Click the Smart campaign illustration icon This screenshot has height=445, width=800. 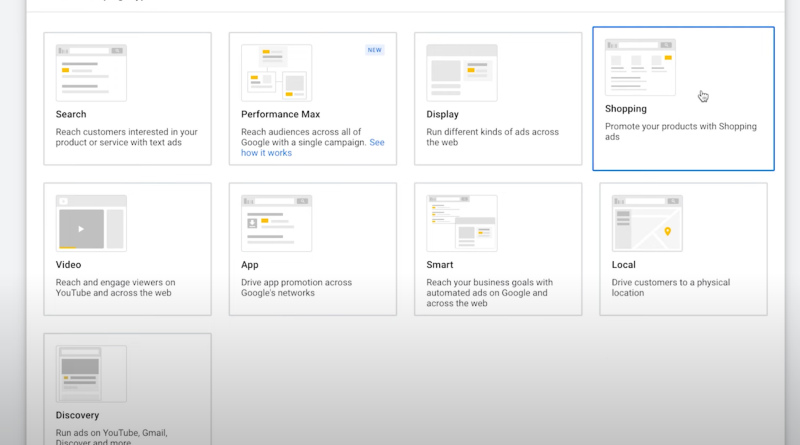pyautogui.click(x=461, y=223)
